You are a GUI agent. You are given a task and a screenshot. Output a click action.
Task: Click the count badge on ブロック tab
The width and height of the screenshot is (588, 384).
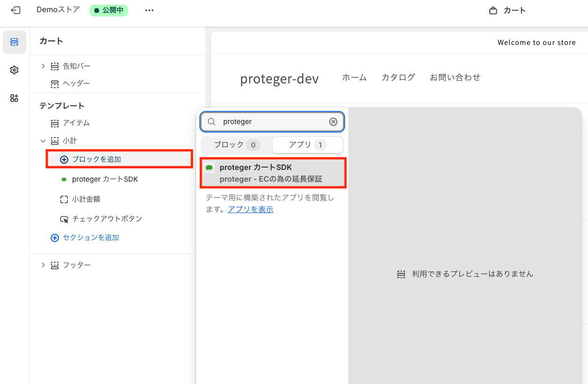253,145
